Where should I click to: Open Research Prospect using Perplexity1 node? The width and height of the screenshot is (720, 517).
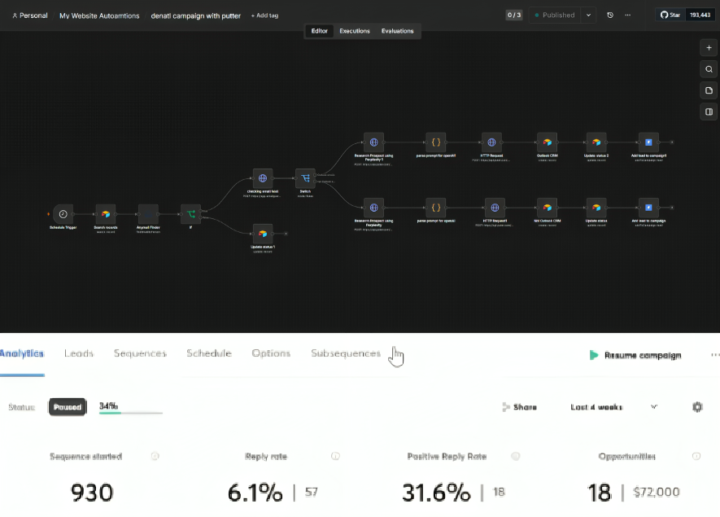click(374, 142)
